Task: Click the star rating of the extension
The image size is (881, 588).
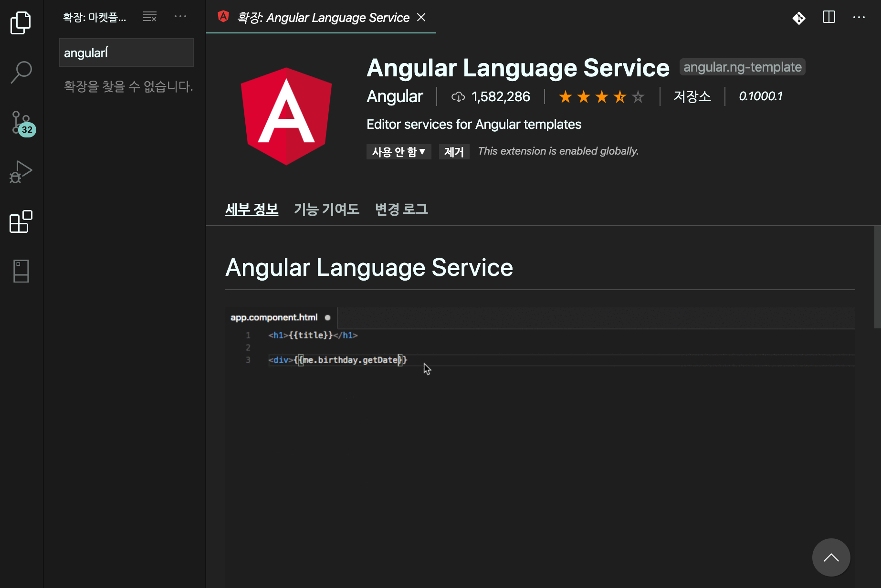Action: pyautogui.click(x=601, y=97)
